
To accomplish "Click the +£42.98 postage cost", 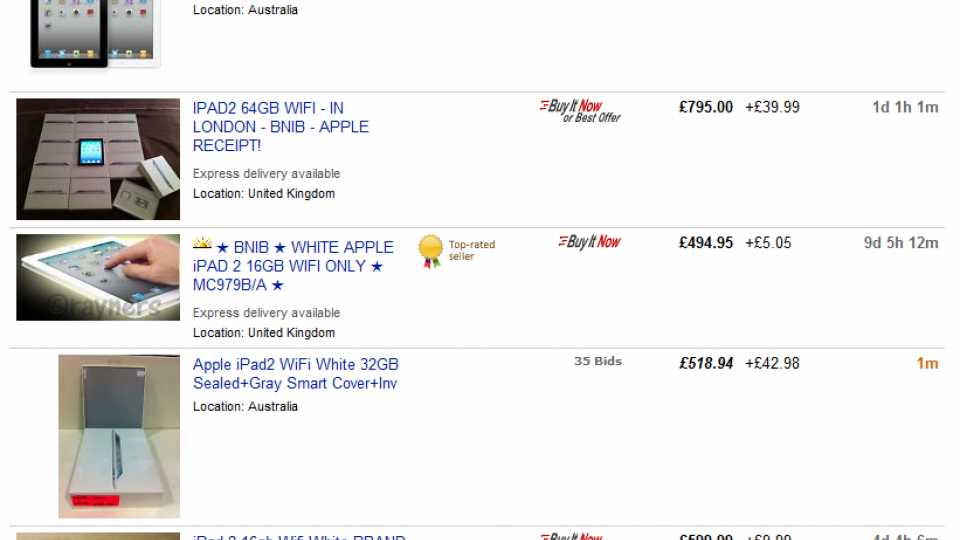I will tap(772, 364).
